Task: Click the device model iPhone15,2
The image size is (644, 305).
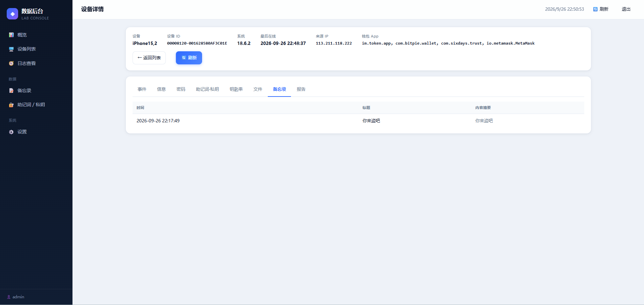Action: click(x=145, y=43)
